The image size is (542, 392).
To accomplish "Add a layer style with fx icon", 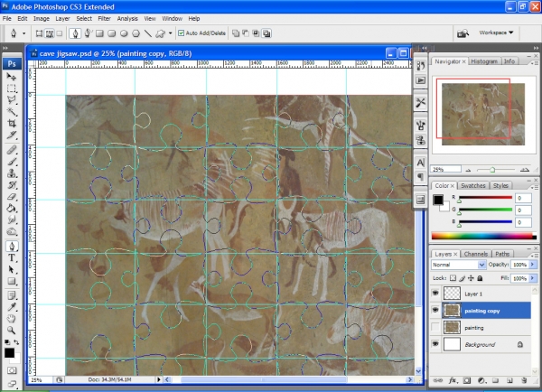I will [453, 380].
